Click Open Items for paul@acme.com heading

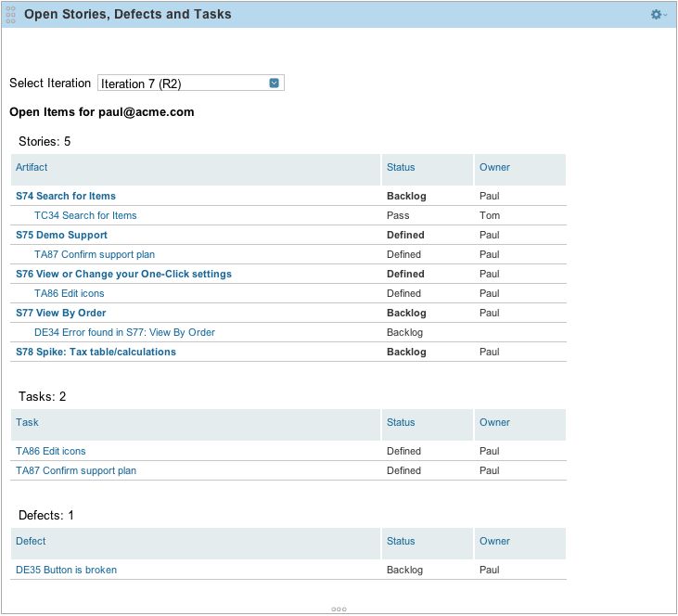(x=102, y=112)
